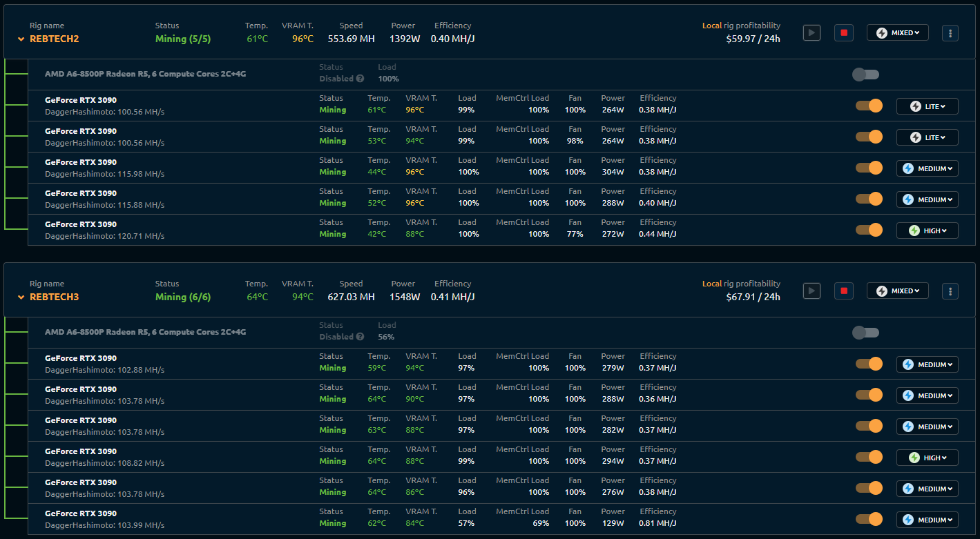Select the MEDIUM profile on REBTECH3's first GPU
The height and width of the screenshot is (539, 980).
[927, 364]
